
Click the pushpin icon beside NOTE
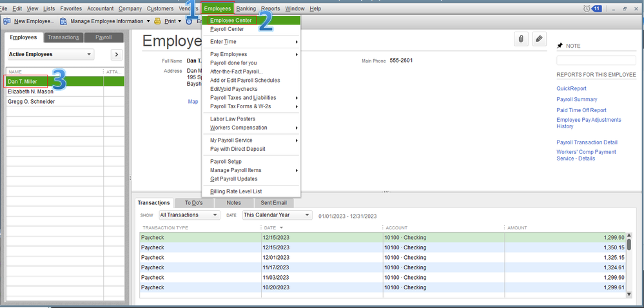[x=560, y=46]
